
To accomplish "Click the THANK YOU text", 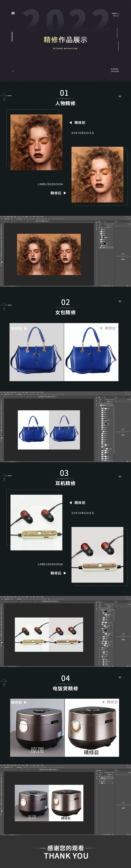I will [x=66, y=856].
